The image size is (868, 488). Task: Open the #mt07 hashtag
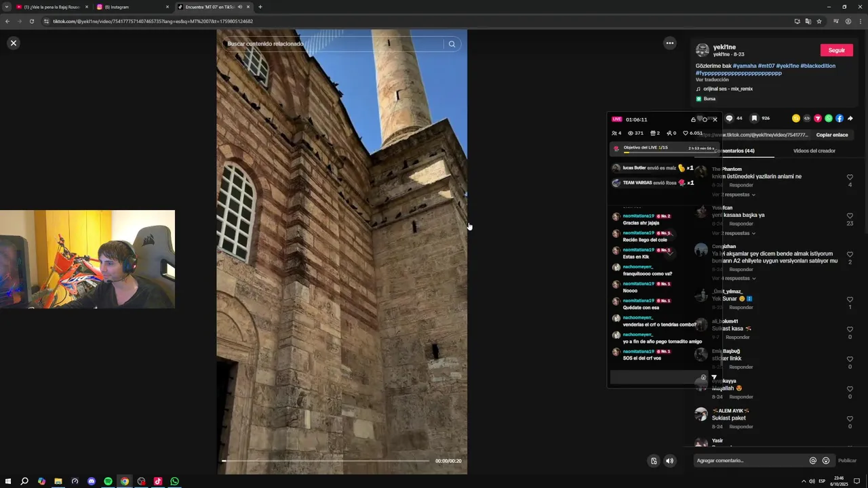click(x=766, y=66)
